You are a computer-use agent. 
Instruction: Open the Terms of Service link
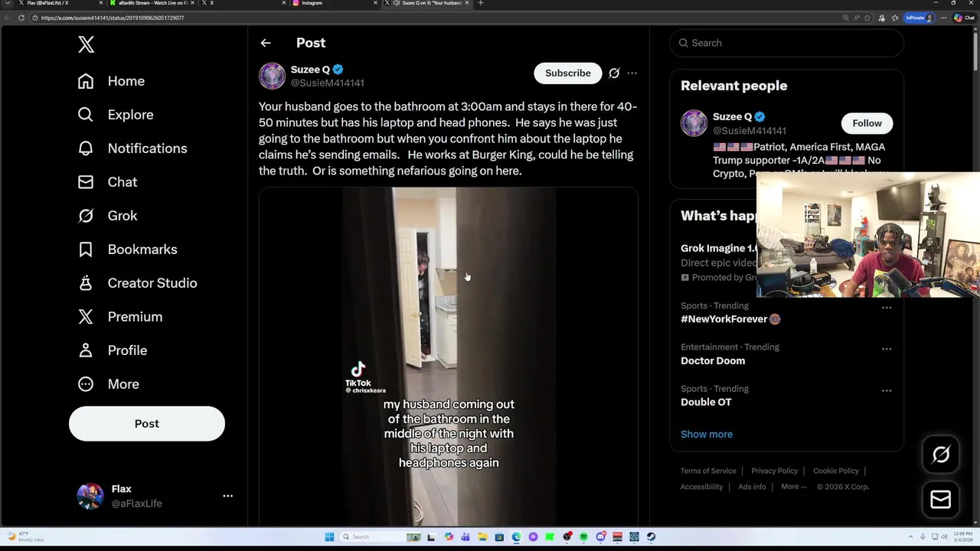(x=708, y=471)
